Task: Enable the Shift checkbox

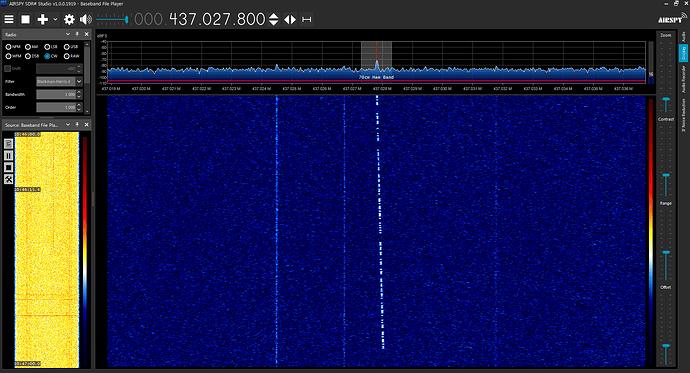Action: coord(7,69)
